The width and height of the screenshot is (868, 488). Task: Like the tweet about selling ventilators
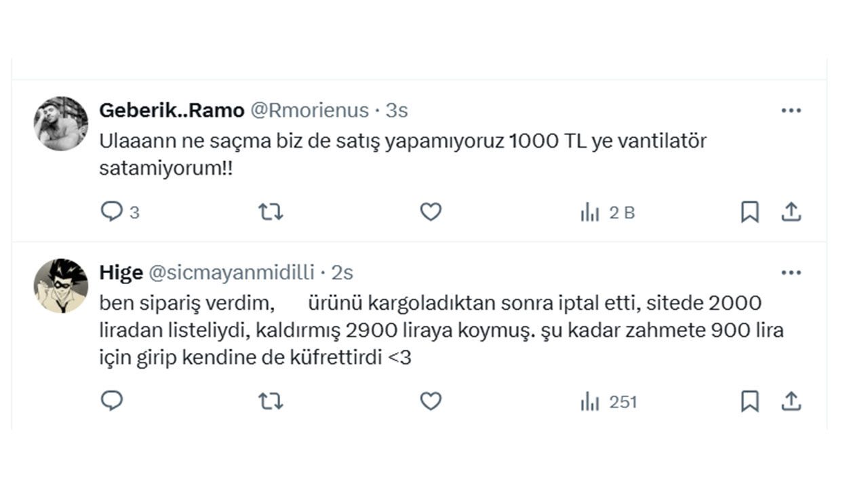(431, 212)
